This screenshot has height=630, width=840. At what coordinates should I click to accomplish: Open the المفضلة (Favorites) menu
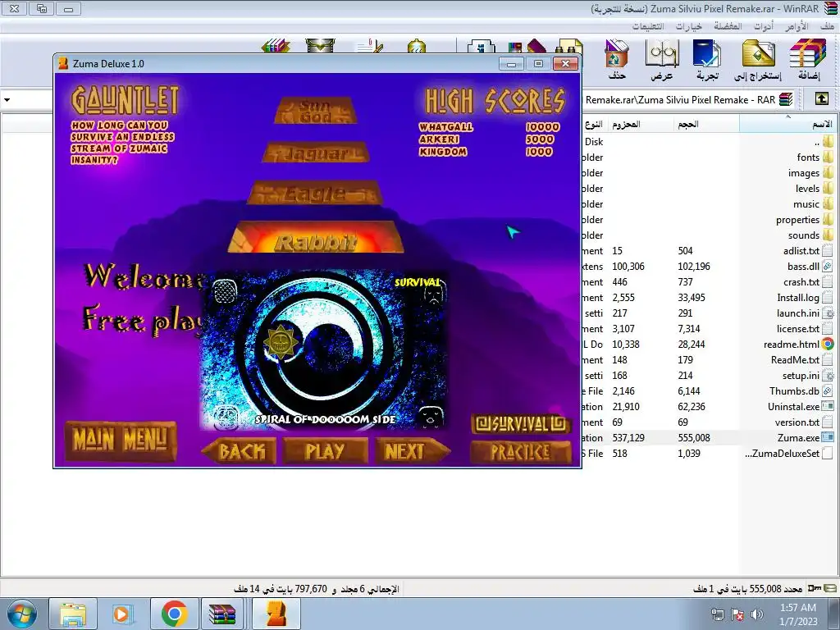coord(728,25)
